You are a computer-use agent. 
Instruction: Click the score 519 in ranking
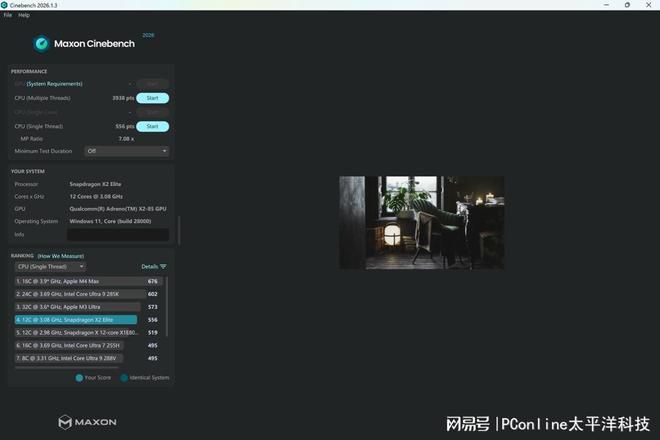(x=152, y=333)
